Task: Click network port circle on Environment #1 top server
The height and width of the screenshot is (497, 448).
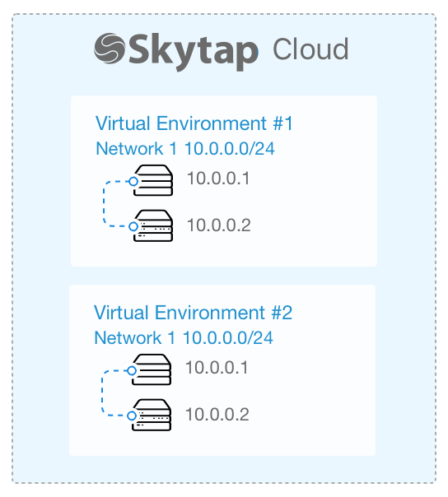Action: [133, 181]
